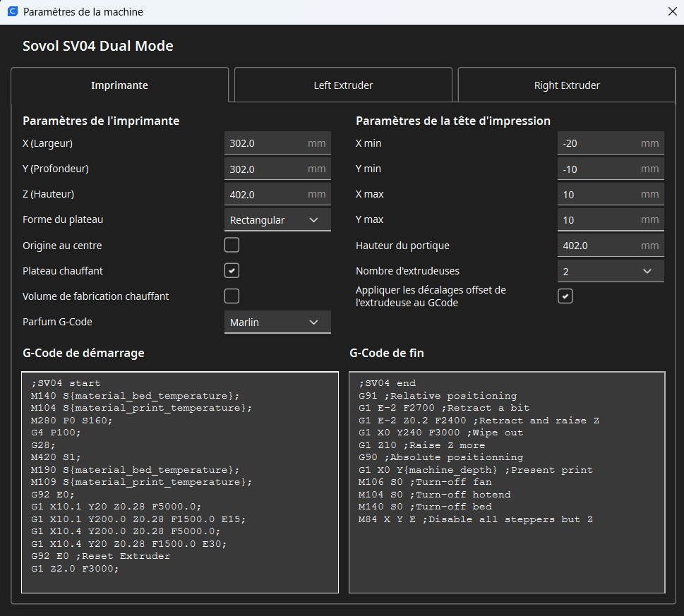Click the 'G4 P100;' G-Code line
This screenshot has width=684, height=616.
coord(56,433)
